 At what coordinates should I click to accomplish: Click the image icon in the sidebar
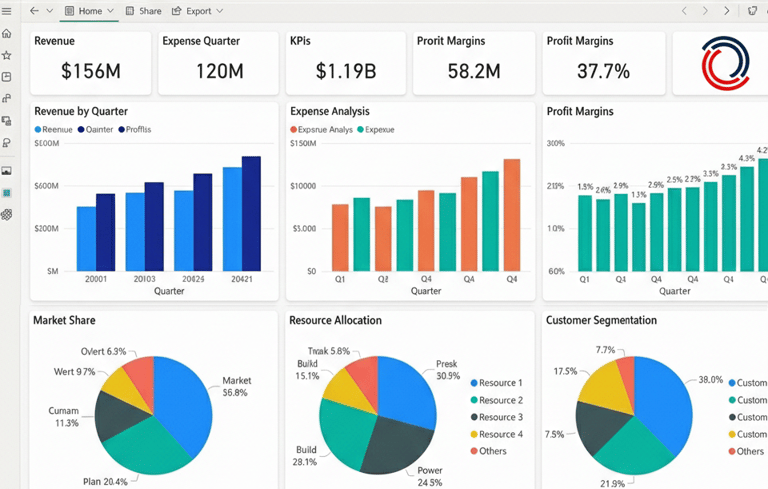click(6, 171)
